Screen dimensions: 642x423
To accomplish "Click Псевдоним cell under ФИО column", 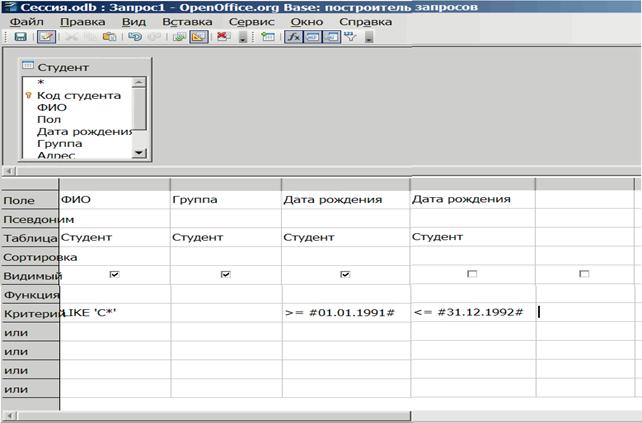I will pos(115,219).
